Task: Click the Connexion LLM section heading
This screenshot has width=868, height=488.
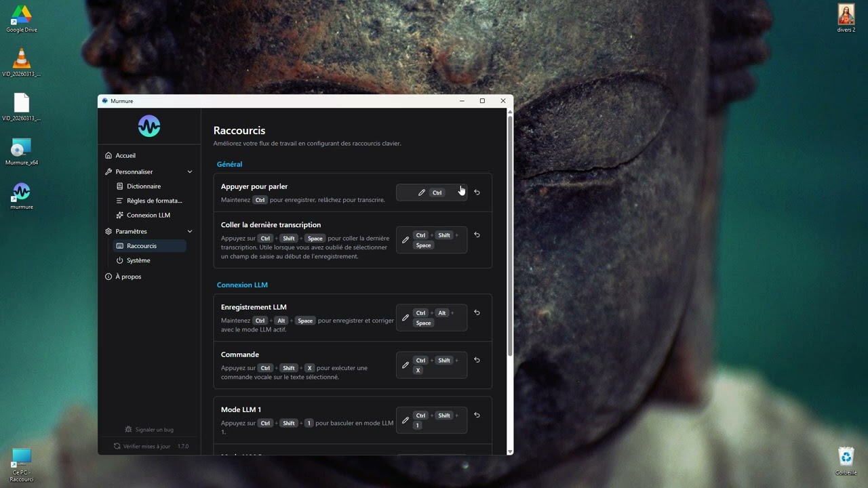Action: (242, 285)
